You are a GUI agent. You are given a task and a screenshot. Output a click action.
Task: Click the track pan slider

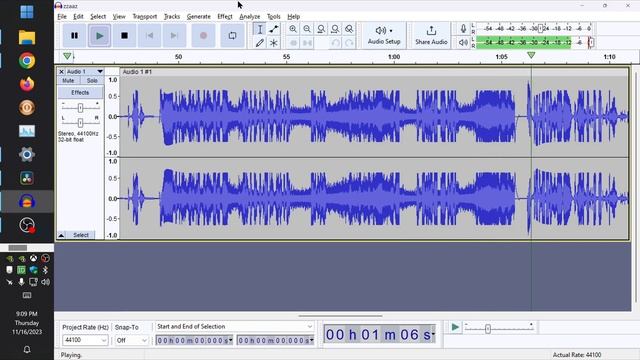pyautogui.click(x=80, y=122)
